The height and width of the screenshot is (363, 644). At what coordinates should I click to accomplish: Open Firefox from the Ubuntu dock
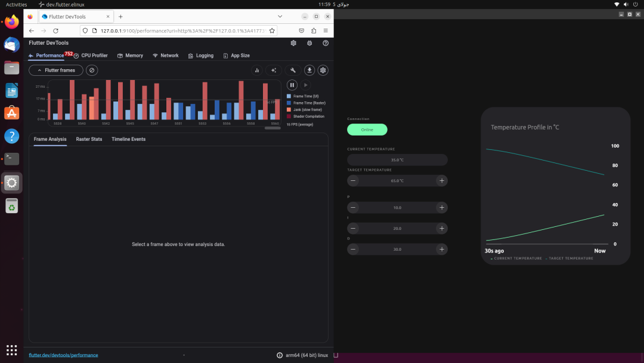11,21
